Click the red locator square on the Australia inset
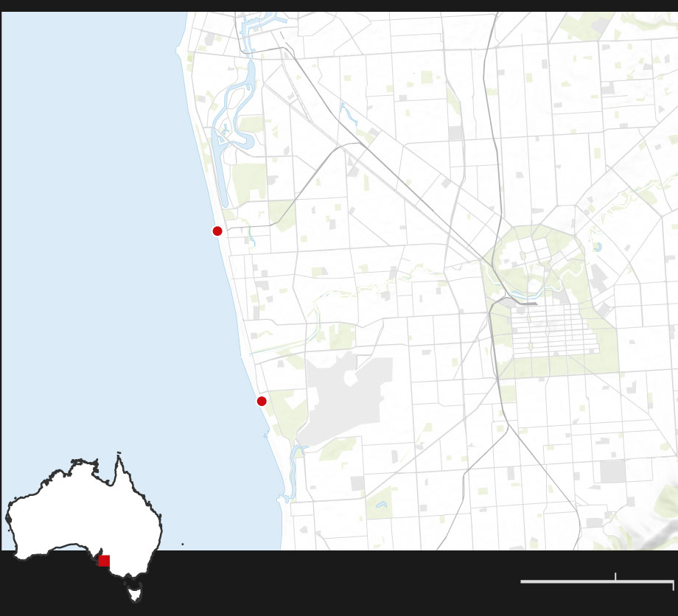Screen dimensions: 678x616 point(104,561)
